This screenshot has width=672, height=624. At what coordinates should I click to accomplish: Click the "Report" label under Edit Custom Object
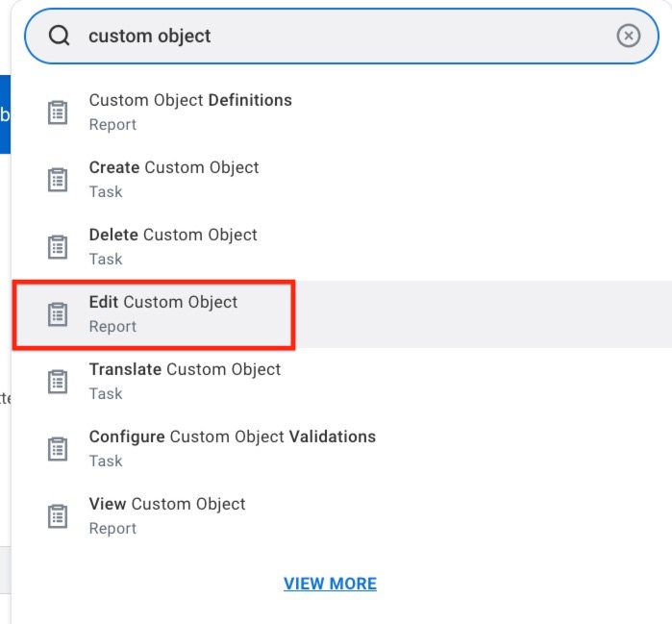pos(112,327)
